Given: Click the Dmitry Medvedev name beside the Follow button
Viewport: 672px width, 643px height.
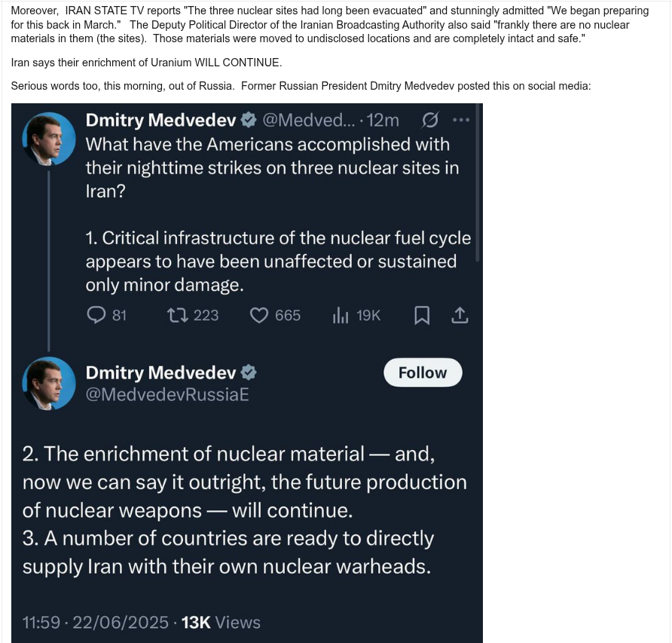Looking at the screenshot, I should tap(160, 372).
